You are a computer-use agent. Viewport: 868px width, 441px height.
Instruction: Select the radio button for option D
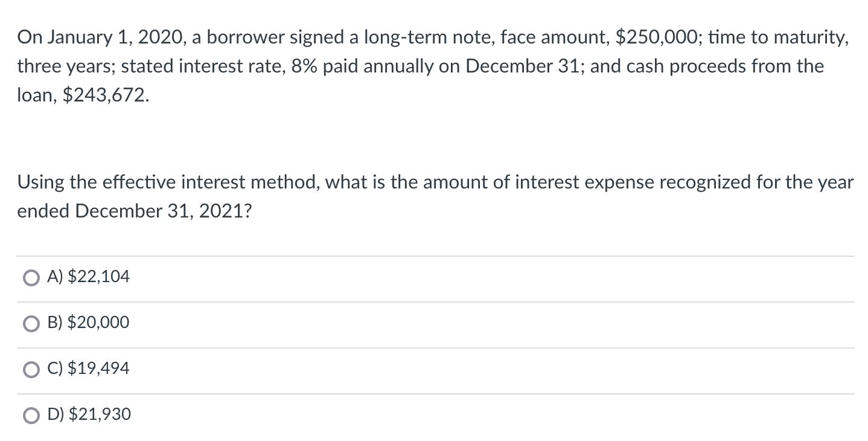point(30,415)
